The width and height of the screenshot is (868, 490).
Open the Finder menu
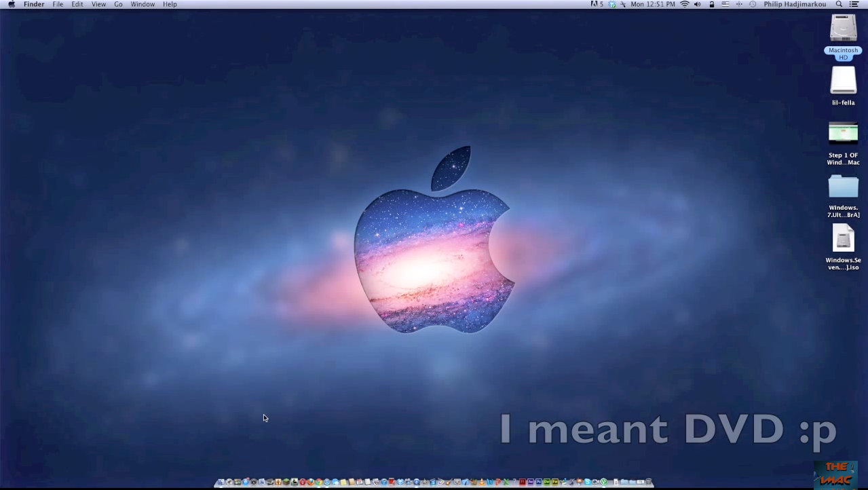[x=34, y=4]
